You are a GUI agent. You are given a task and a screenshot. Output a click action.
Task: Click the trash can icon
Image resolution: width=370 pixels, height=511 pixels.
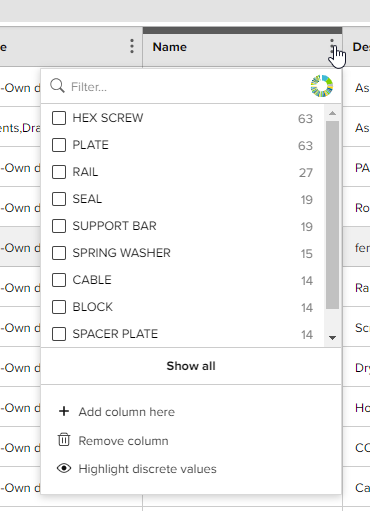[x=64, y=440]
